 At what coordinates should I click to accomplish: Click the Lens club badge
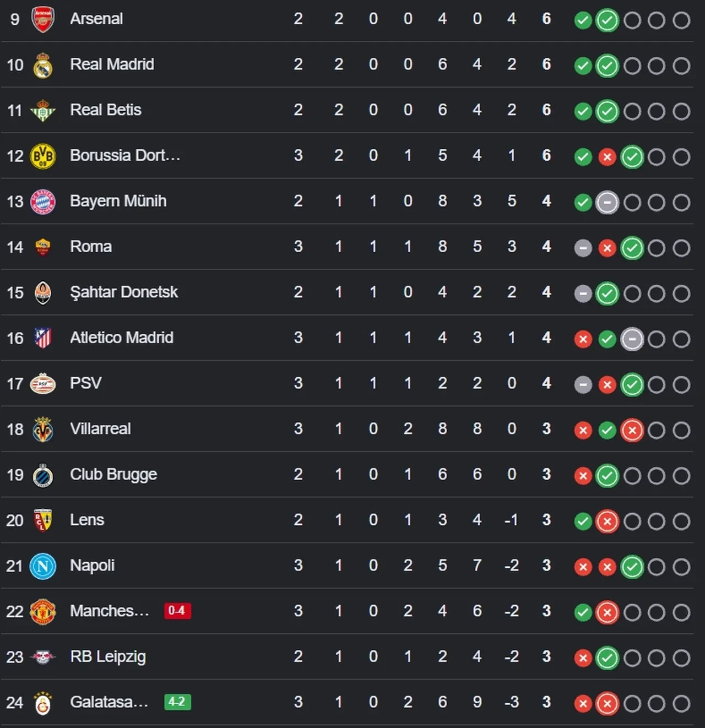tap(43, 521)
